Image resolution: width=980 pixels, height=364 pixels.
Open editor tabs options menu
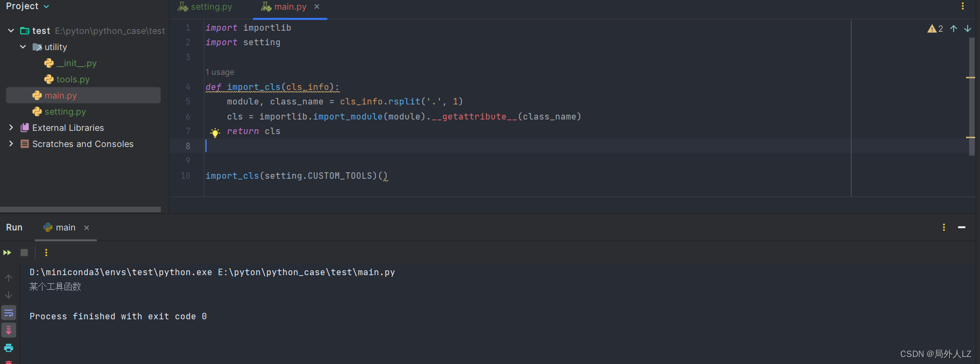tap(963, 6)
